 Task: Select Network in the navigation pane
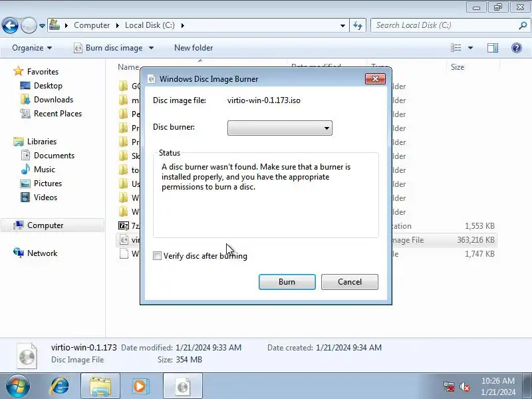pyautogui.click(x=35, y=253)
